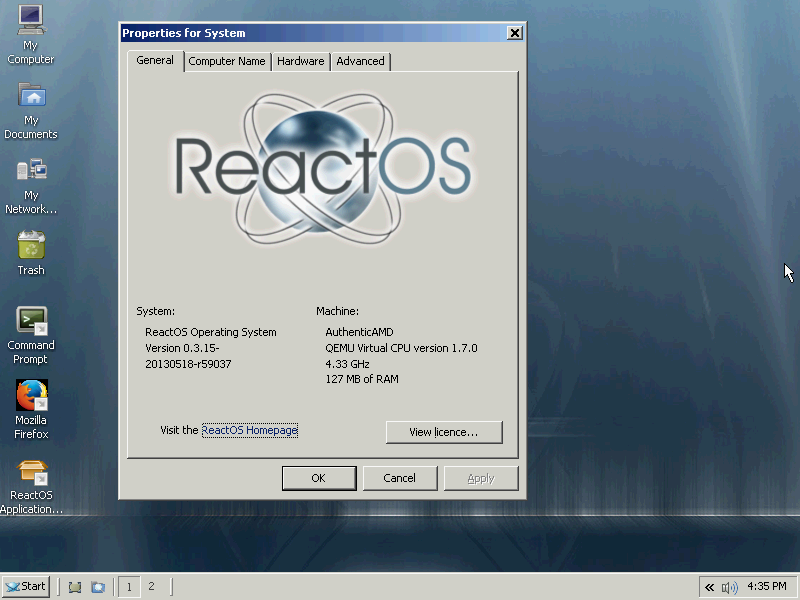
Task: Go to the Advanced tab
Action: tap(360, 61)
